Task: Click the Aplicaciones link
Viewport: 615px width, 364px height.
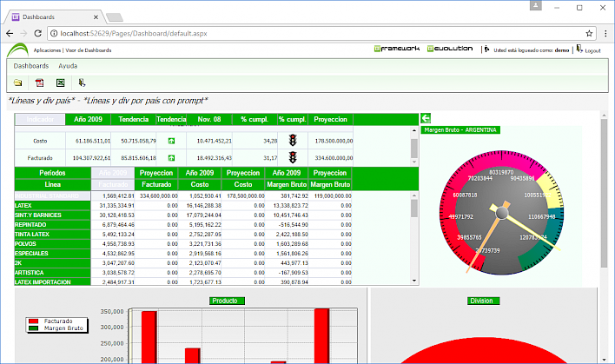Action: click(x=47, y=50)
